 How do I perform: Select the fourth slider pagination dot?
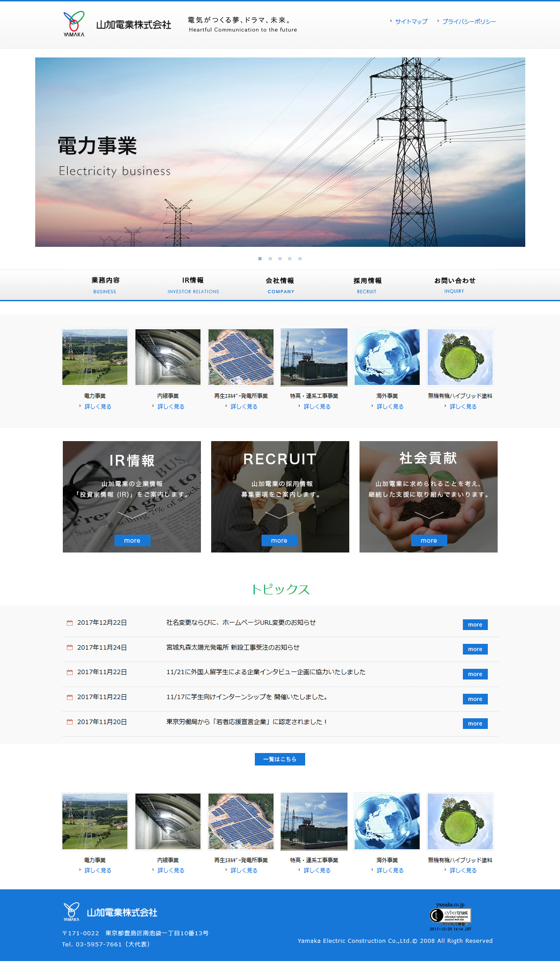290,258
